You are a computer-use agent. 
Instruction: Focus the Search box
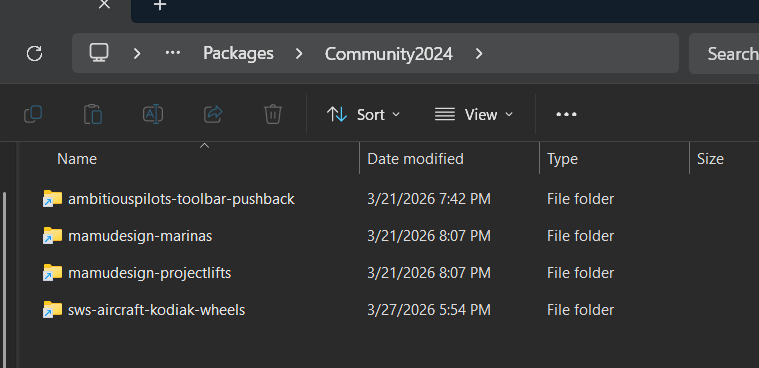[x=724, y=53]
